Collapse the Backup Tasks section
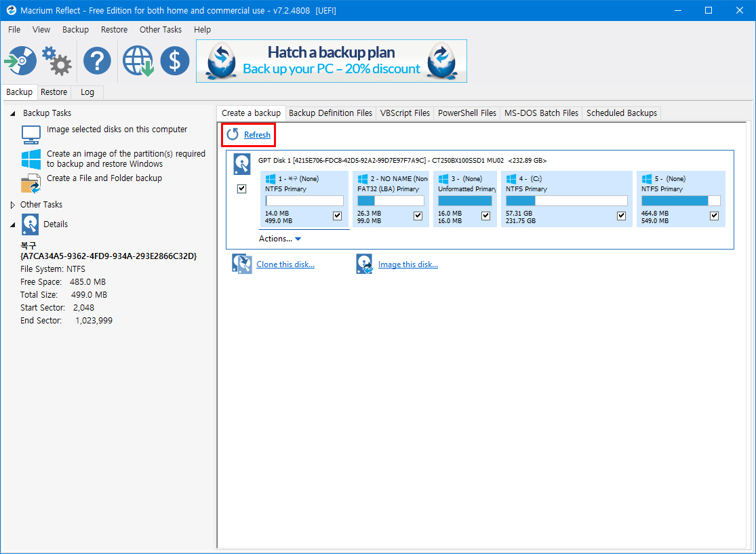756x554 pixels. 13,113
